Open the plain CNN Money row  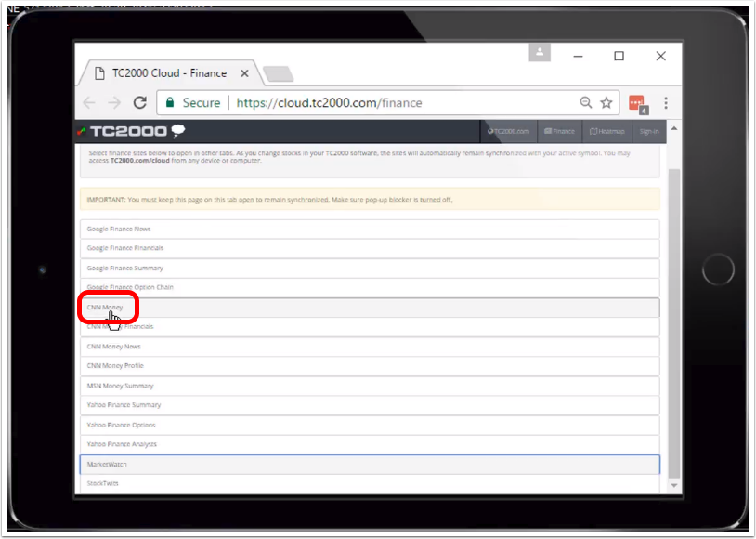[370, 308]
